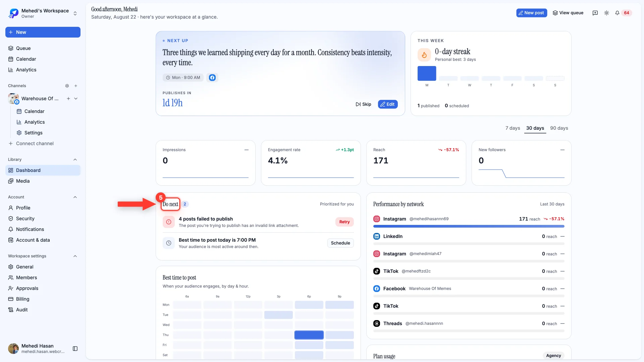Screen dimensions: 644x362
Task: Collapse the Library section
Action: [75, 160]
